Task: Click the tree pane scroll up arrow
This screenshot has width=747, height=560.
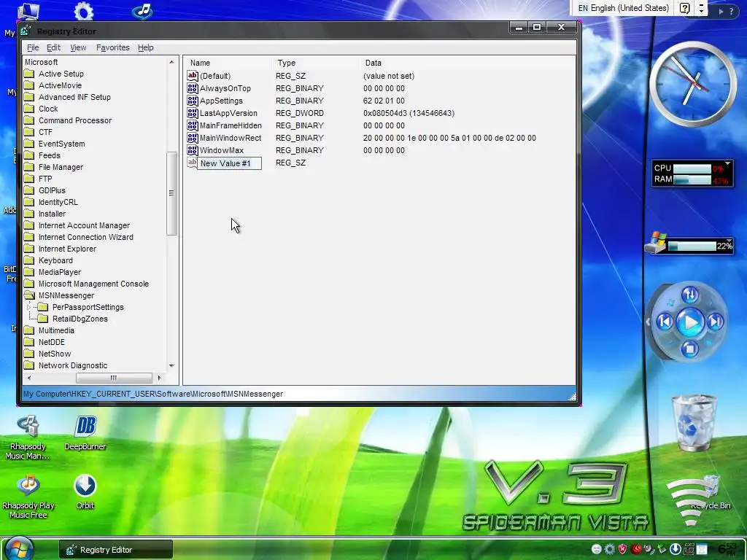Action: coord(171,62)
